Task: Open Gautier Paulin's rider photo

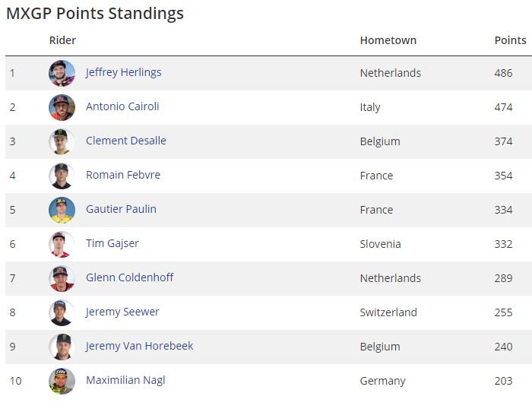Action: coord(62,210)
